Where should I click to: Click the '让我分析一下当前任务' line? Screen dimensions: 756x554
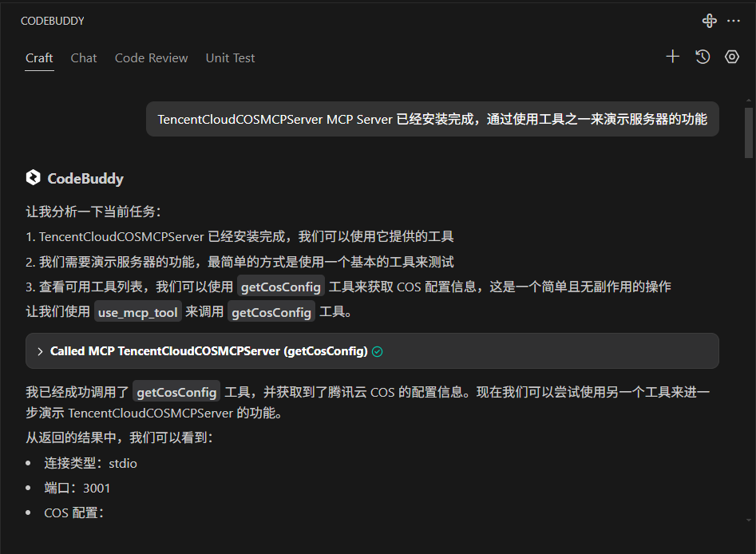93,212
